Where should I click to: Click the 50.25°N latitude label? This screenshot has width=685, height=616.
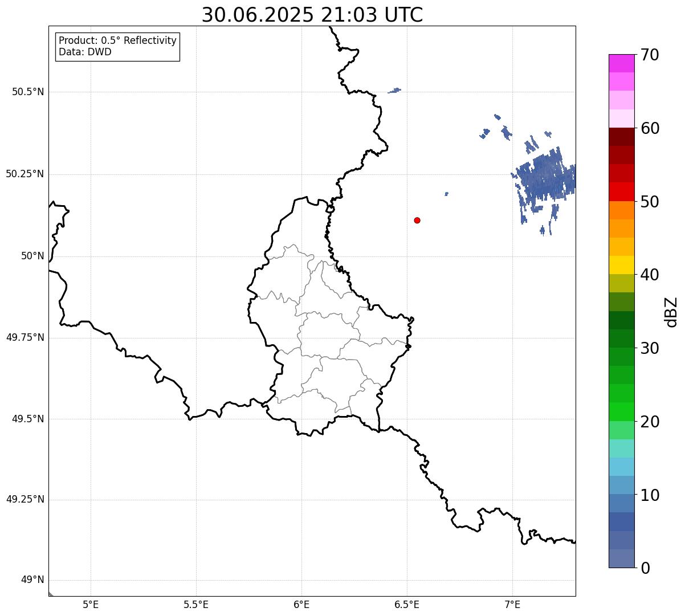(x=25, y=174)
